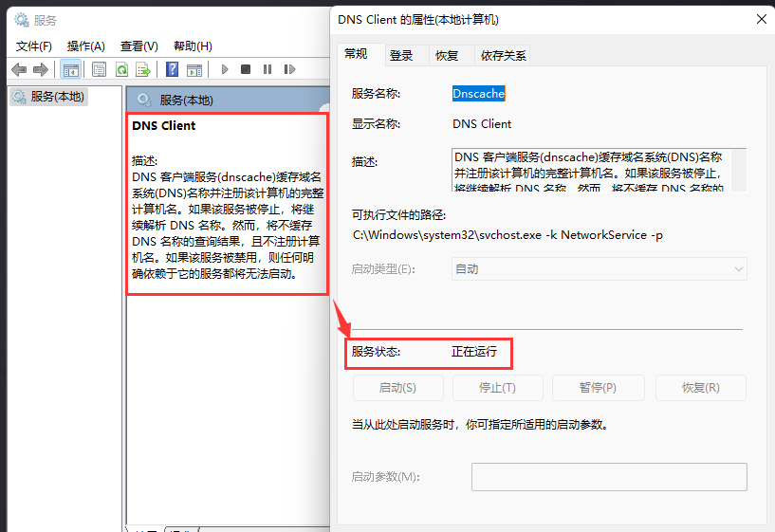Click the forward arrow in the toolbar
Screen dimensions: 775x532
coord(40,69)
